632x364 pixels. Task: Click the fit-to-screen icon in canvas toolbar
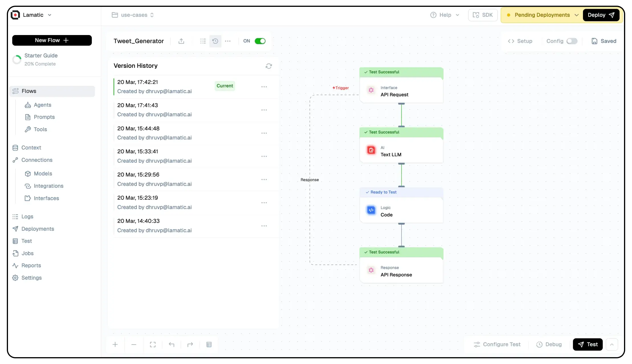[153, 344]
